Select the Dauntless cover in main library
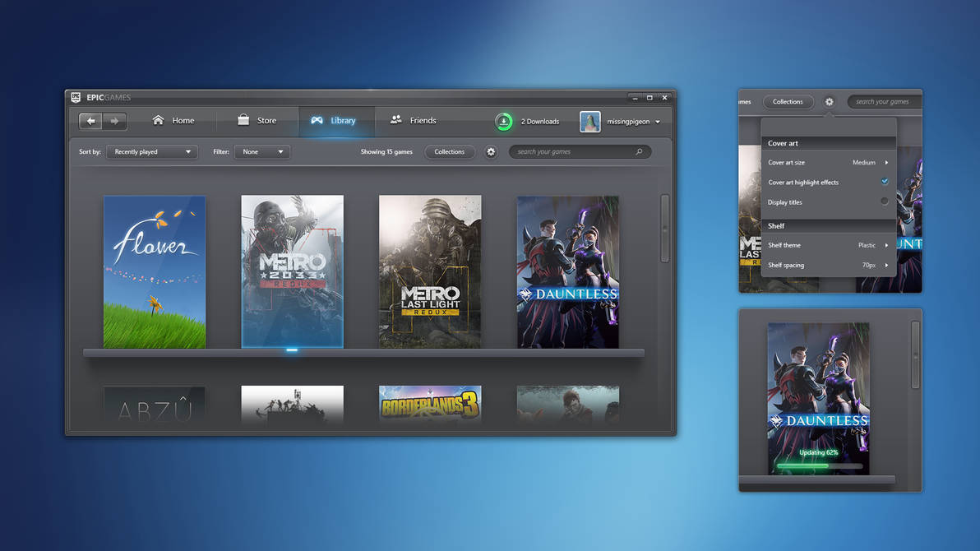Screen dimensions: 980x551 [568, 272]
